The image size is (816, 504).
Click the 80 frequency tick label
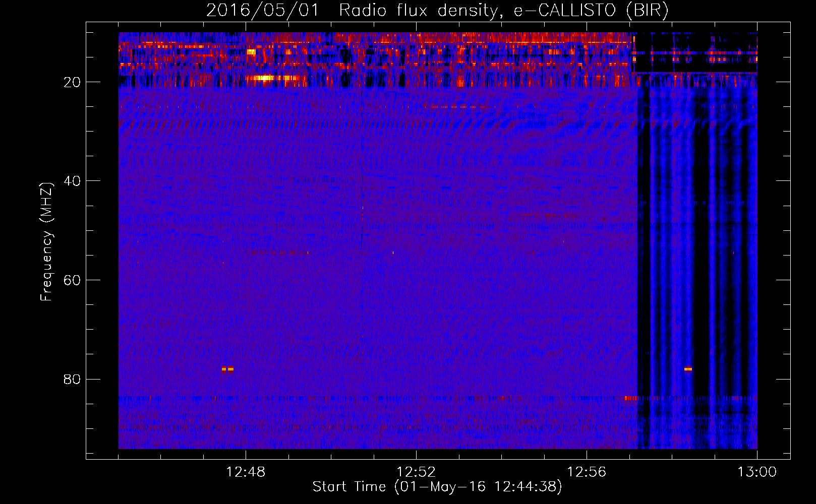pos(72,379)
